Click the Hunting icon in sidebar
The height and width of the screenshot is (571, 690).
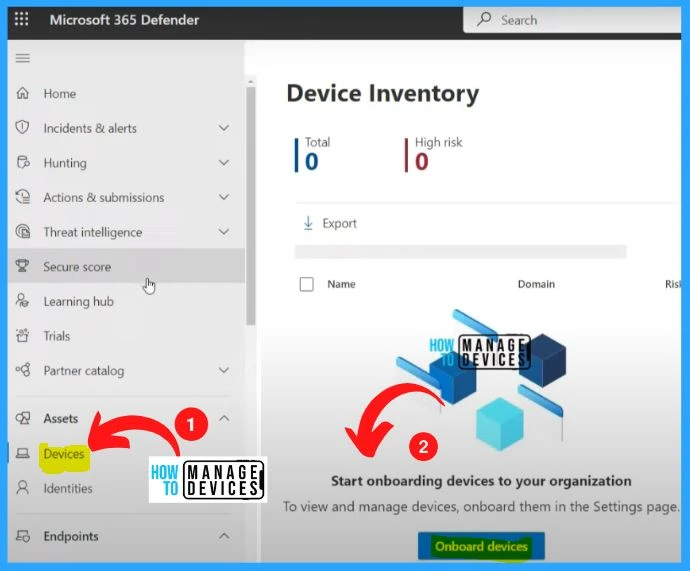(x=23, y=162)
